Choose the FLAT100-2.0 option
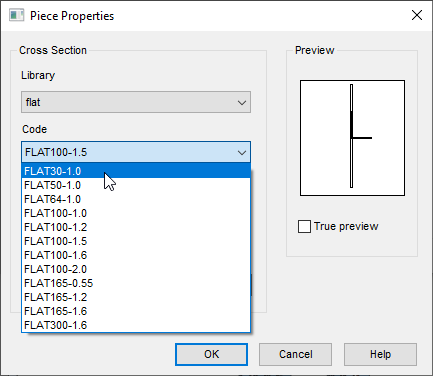The image size is (433, 376). 136,269
